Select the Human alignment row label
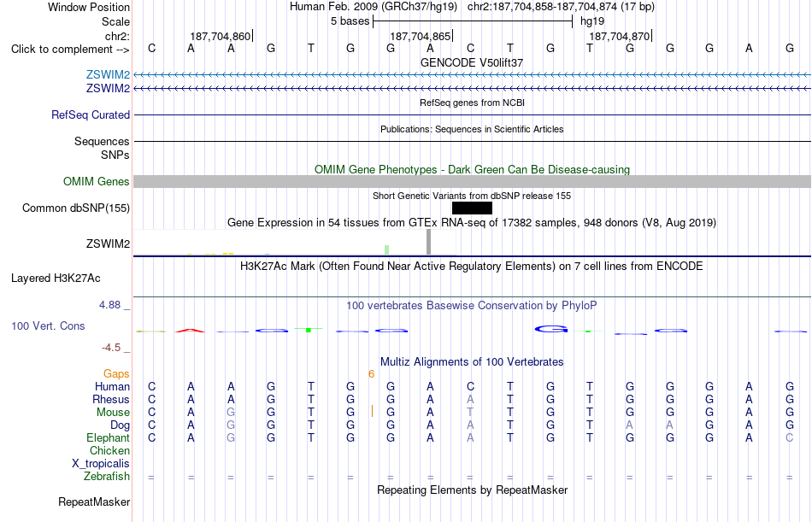This screenshot has height=522, width=812. tap(112, 387)
